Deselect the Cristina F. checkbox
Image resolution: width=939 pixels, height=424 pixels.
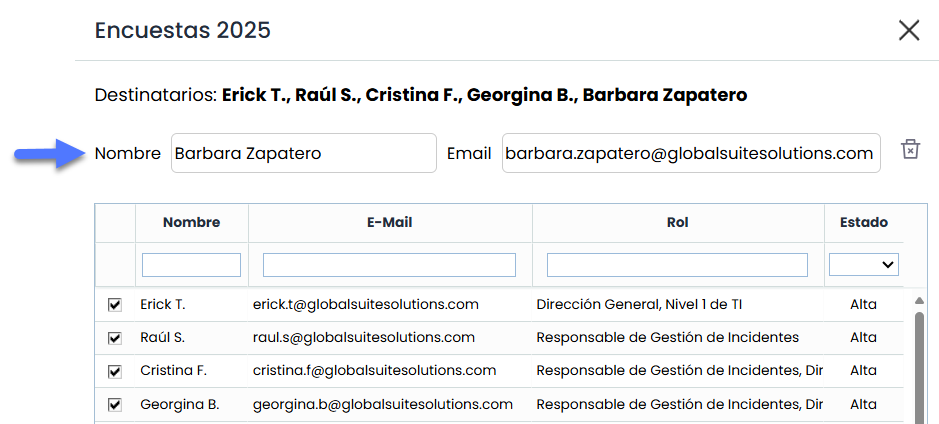tap(115, 371)
